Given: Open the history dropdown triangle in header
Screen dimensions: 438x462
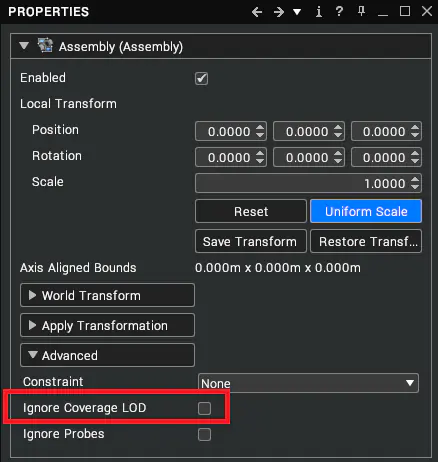Looking at the screenshot, I should [x=297, y=12].
